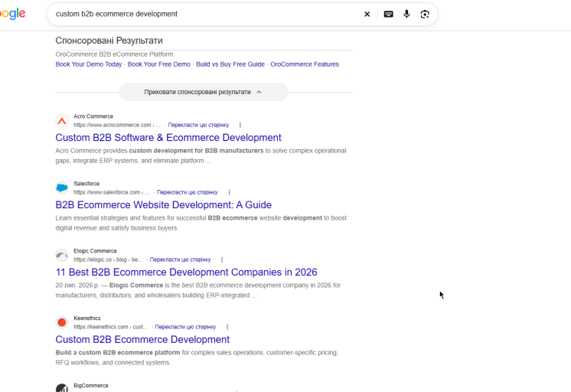Collapse sponsored results with the Приховати button
Viewport: 571px width, 392px height.
point(204,92)
